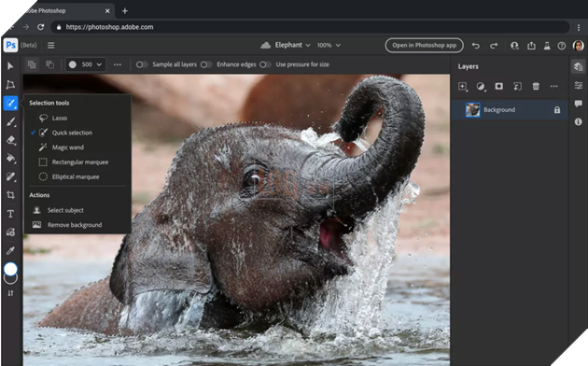Select the Type tool

point(10,214)
